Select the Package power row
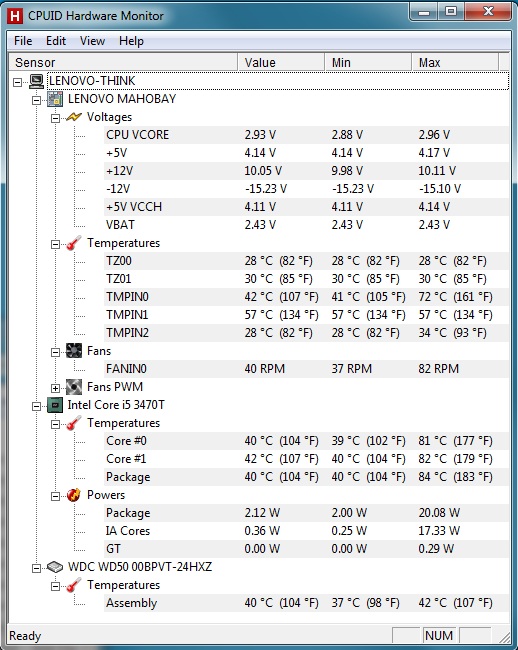This screenshot has width=518, height=650. pyautogui.click(x=306, y=513)
